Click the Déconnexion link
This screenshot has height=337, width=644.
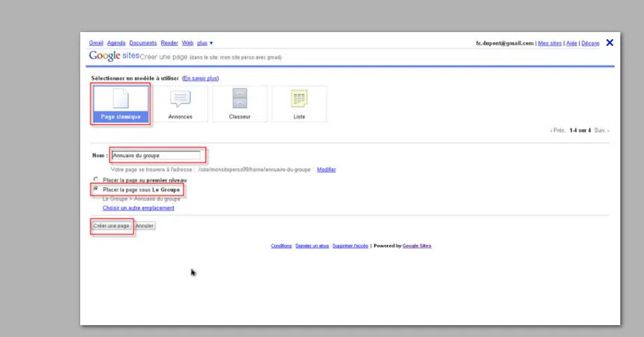pos(590,43)
